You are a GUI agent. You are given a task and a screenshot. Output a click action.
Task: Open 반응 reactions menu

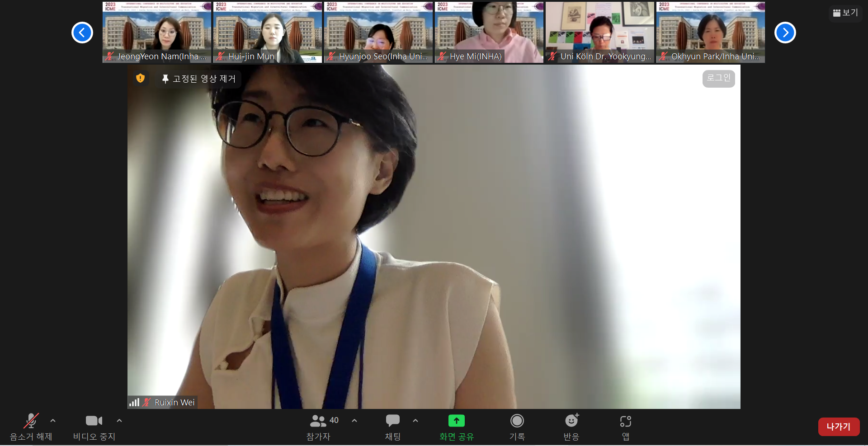click(x=571, y=427)
